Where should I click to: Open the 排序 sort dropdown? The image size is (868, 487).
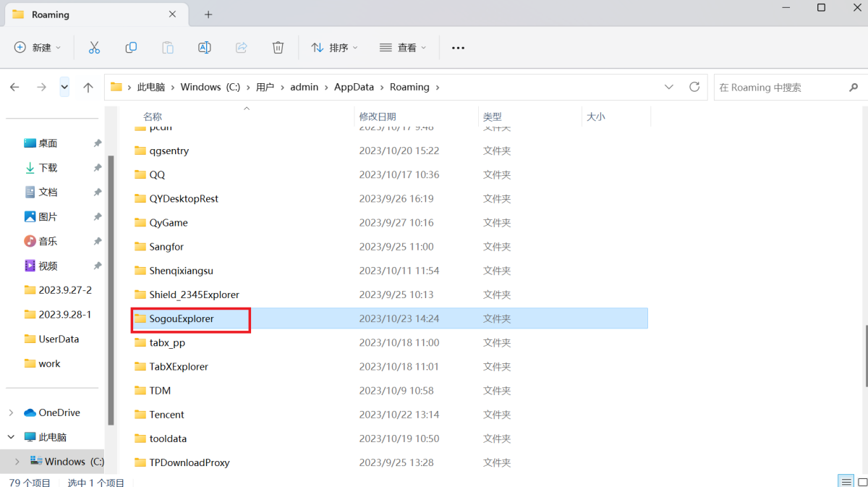coord(334,48)
